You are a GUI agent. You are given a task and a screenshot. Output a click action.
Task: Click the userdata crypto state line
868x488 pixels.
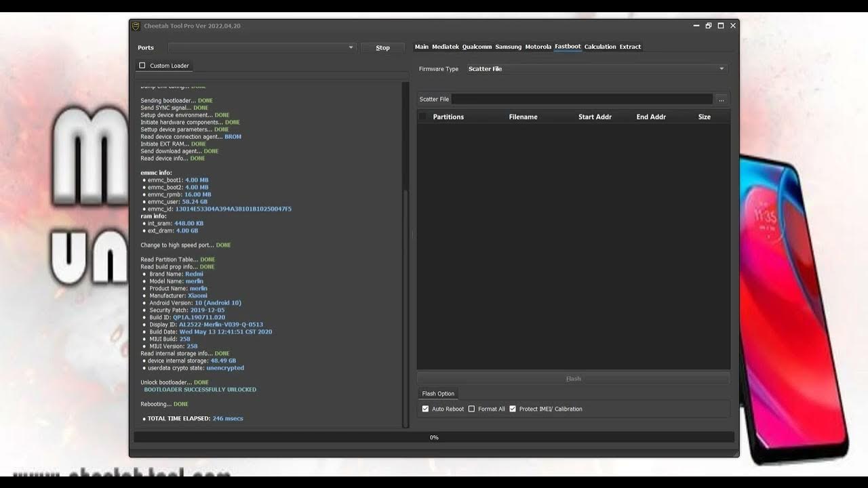[x=193, y=368]
